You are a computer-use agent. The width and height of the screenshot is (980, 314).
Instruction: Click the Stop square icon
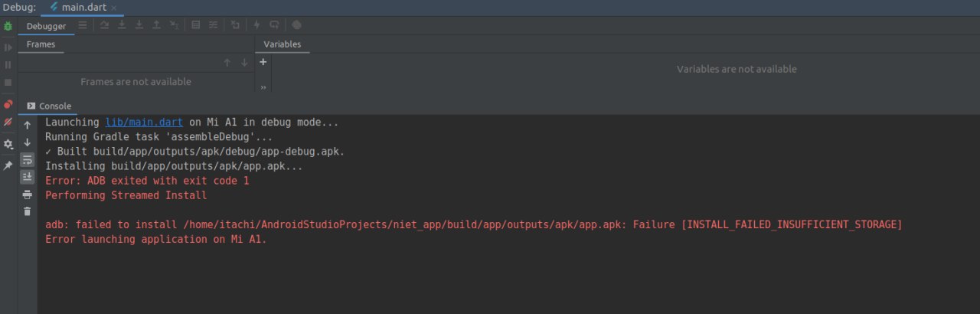click(8, 82)
